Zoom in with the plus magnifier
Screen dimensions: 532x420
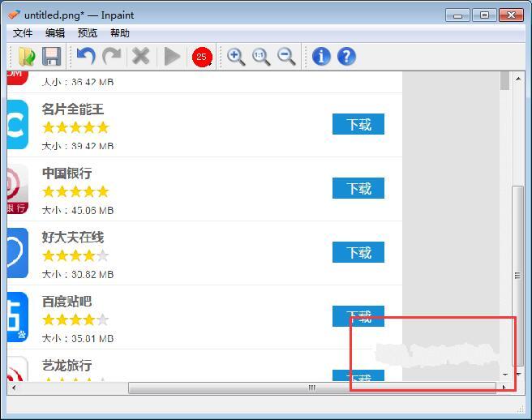click(x=236, y=56)
